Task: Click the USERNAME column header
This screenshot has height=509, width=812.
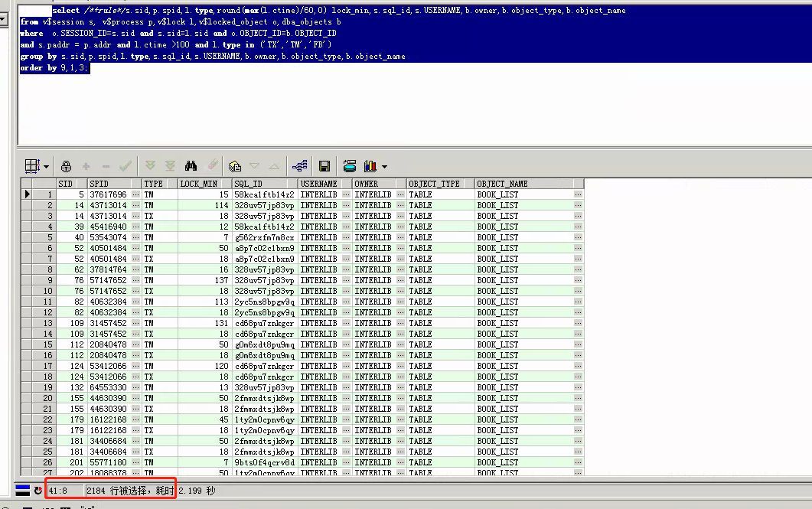Action: point(324,184)
